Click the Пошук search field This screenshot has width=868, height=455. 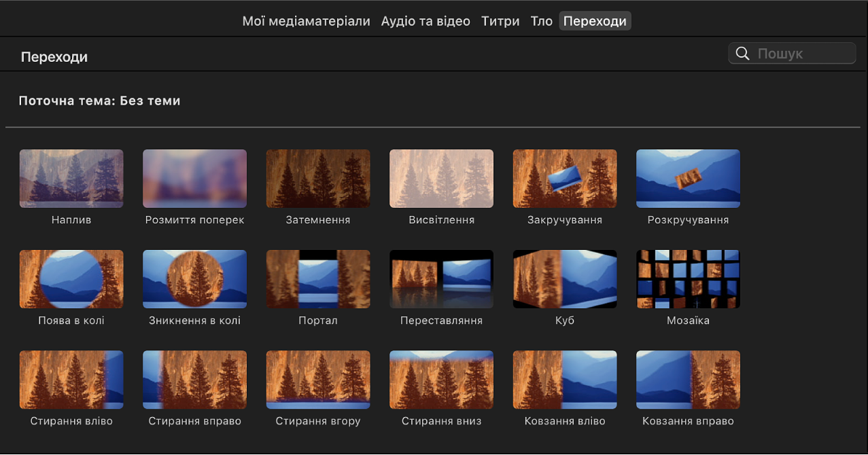click(792, 54)
